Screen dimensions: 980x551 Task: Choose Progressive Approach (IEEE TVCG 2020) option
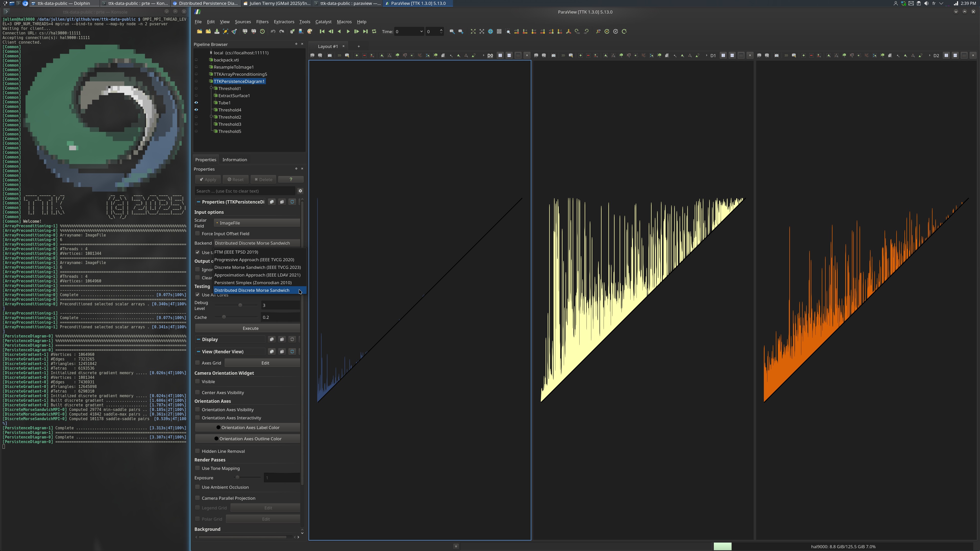pos(260,260)
